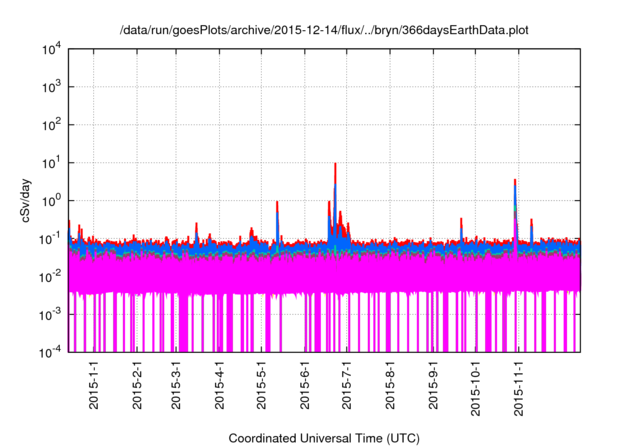Click the 2015-2-1 date tick label
Image resolution: width=640 pixels, height=448 pixels.
tap(136, 387)
